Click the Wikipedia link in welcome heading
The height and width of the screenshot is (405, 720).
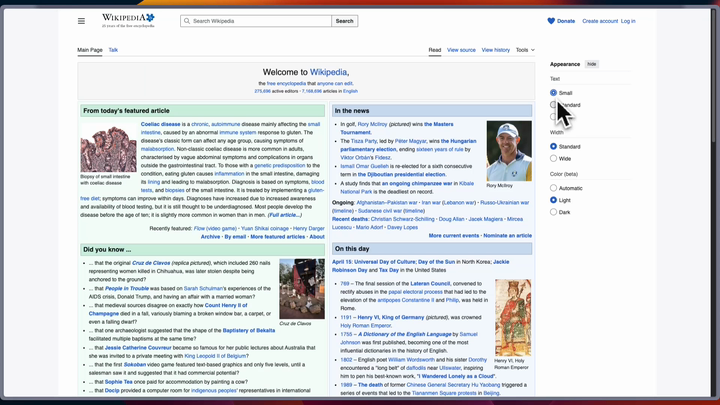(328, 72)
